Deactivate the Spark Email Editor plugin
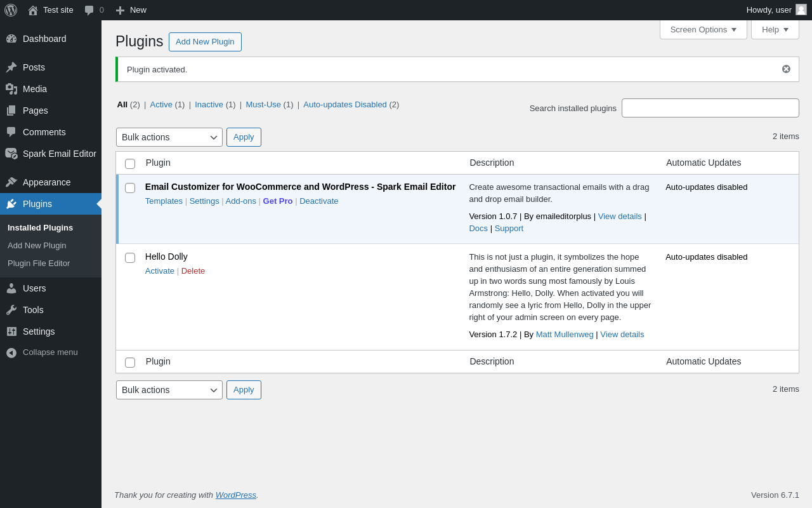The height and width of the screenshot is (508, 812). 318,201
